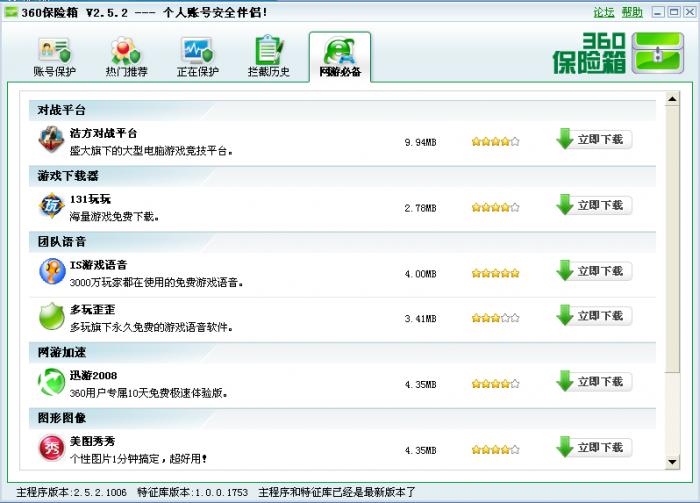Click the 主程序版本 status text

click(71, 492)
